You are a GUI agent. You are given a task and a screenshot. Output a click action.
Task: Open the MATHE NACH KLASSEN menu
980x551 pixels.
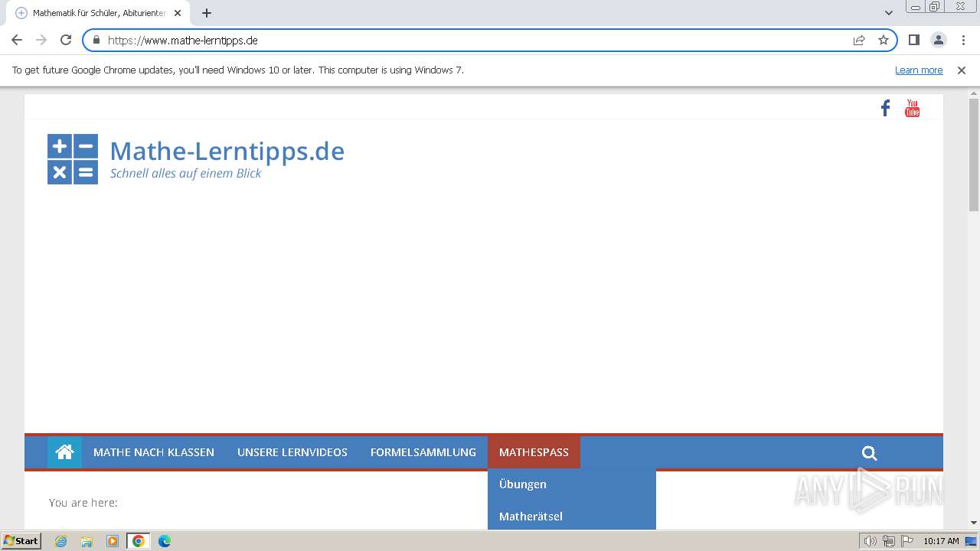point(154,452)
